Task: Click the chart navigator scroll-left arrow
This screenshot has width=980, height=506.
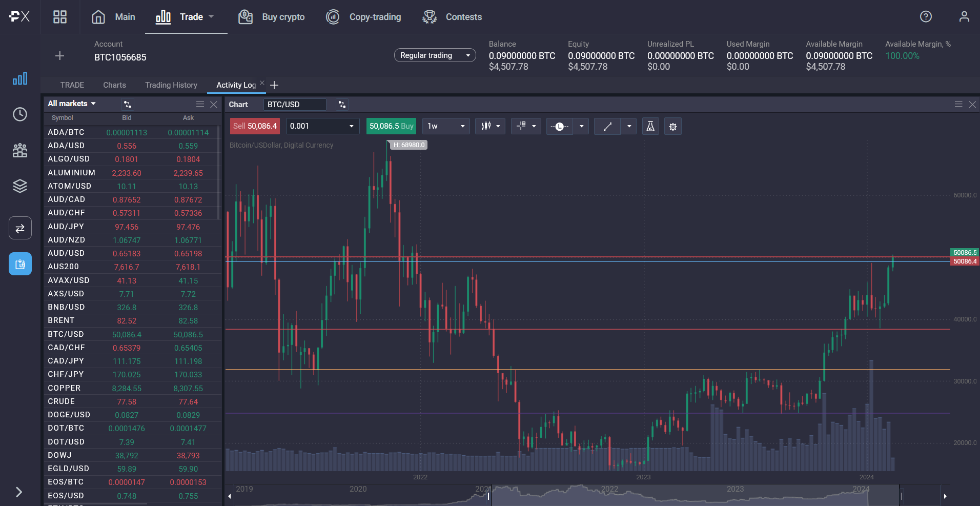Action: coord(230,496)
